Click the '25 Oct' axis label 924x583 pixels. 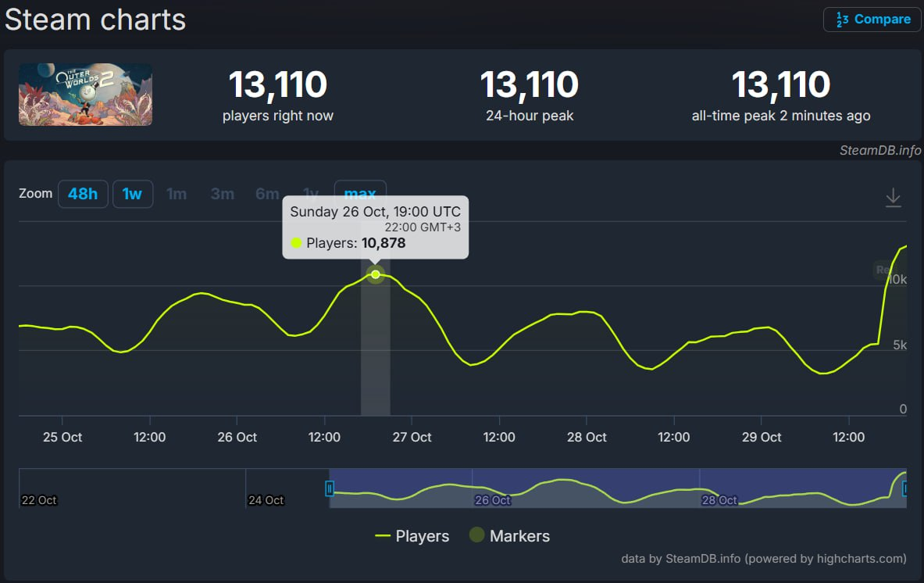[62, 438]
